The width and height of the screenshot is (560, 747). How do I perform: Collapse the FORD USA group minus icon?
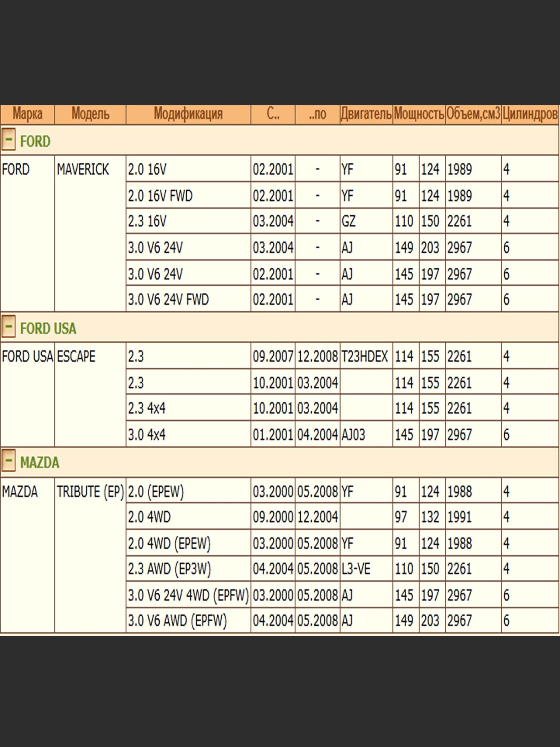[x=8, y=327]
